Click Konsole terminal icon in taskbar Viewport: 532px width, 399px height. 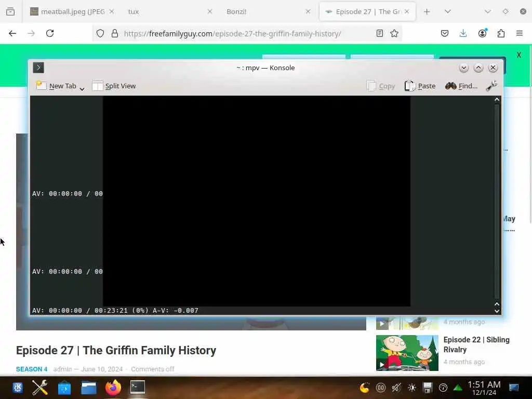coord(138,387)
